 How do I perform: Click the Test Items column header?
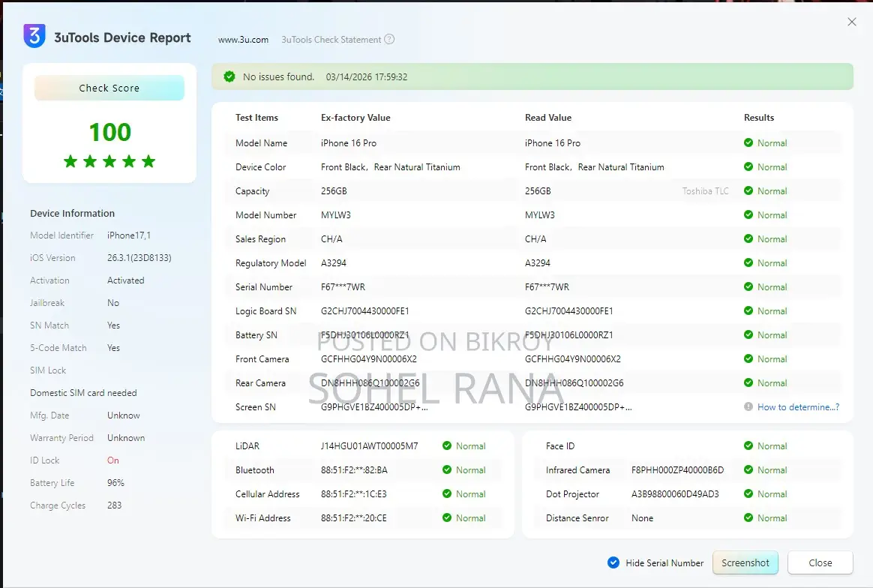[x=256, y=118]
